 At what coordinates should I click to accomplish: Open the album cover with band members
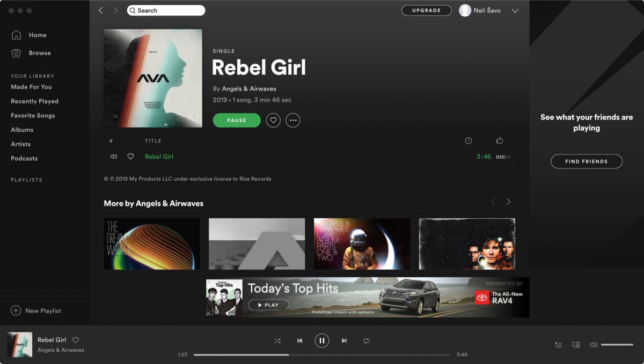[x=467, y=244]
